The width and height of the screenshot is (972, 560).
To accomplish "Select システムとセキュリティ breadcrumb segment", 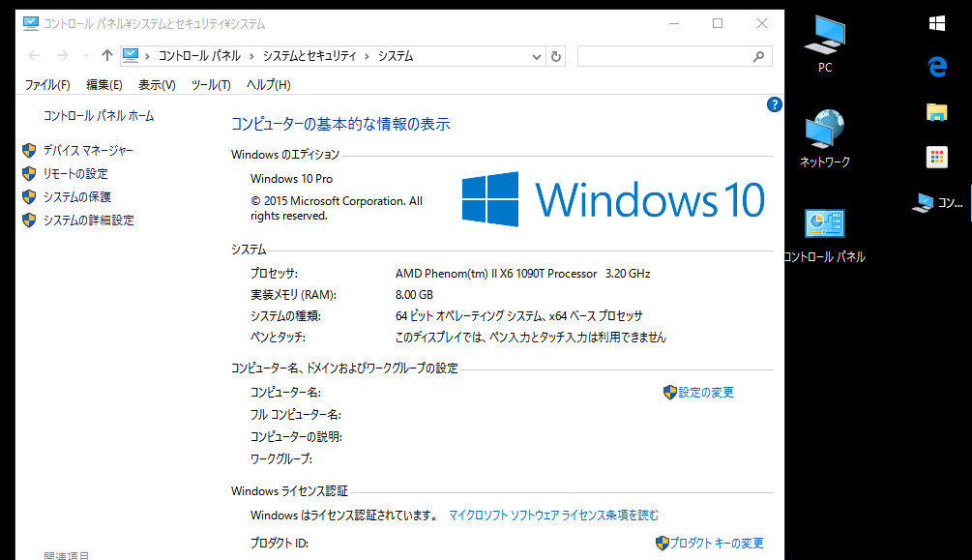I will 309,56.
